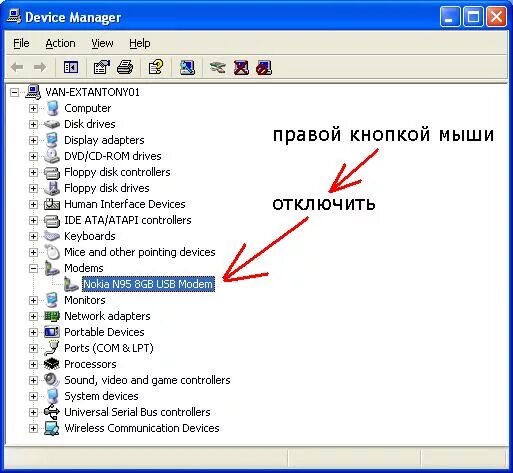Click the Disable device toolbar icon
Image resolution: width=513 pixels, height=473 pixels.
(x=264, y=67)
